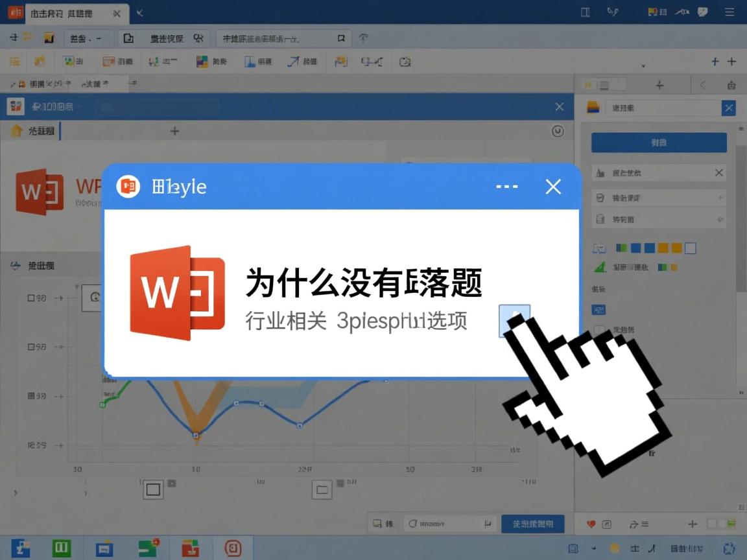Viewport: 747px width, 560px height.
Task: Click the WPS Writer W icon in the dialog
Action: click(x=176, y=292)
